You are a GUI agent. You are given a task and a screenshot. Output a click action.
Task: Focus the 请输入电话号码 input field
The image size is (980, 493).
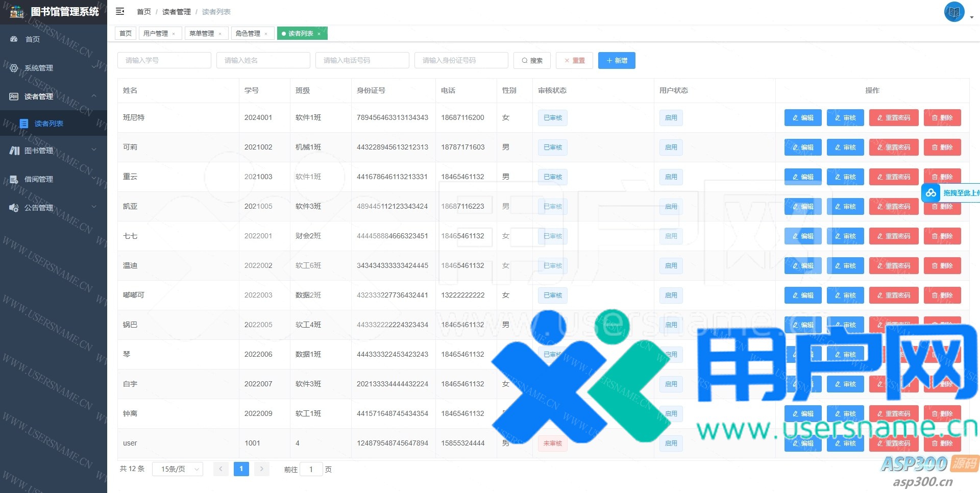[x=362, y=60]
